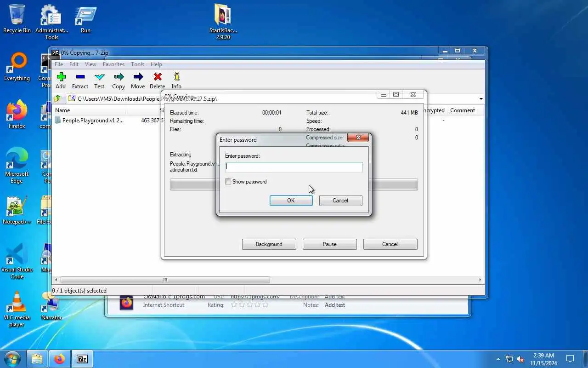588x368 pixels.
Task: Open the View menu in 7-Zip
Action: click(x=90, y=64)
